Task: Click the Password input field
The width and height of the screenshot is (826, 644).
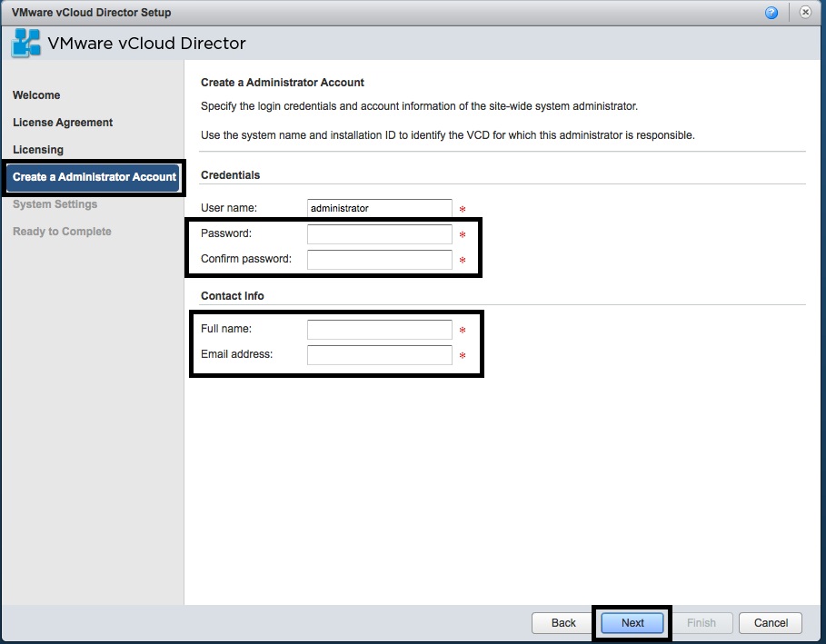Action: coord(379,233)
